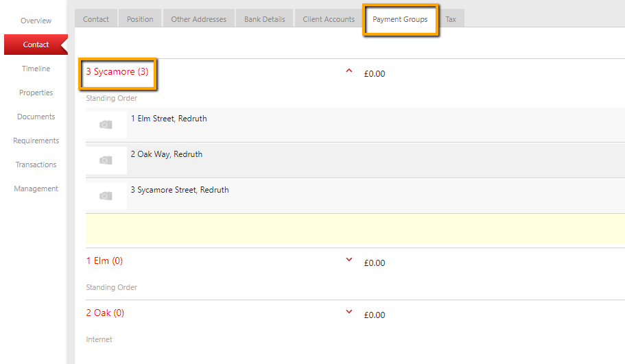Click Internet label under 2 Oak
This screenshot has height=364, width=625.
(99, 339)
